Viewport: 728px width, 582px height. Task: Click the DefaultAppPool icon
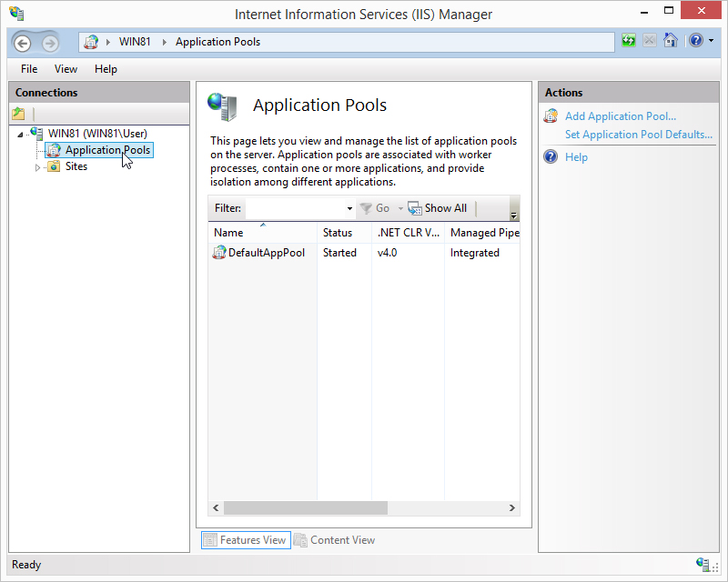pos(219,253)
